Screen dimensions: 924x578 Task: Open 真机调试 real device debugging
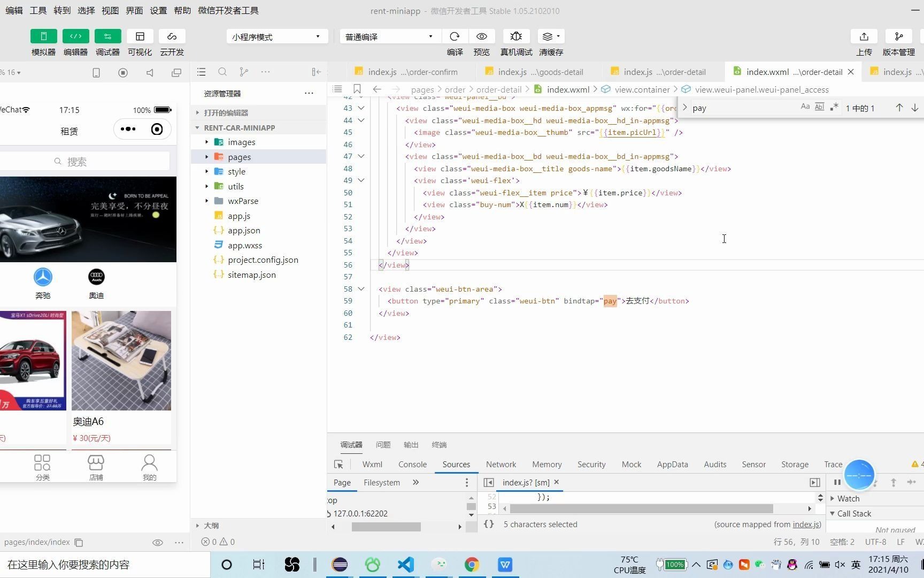coord(515,36)
